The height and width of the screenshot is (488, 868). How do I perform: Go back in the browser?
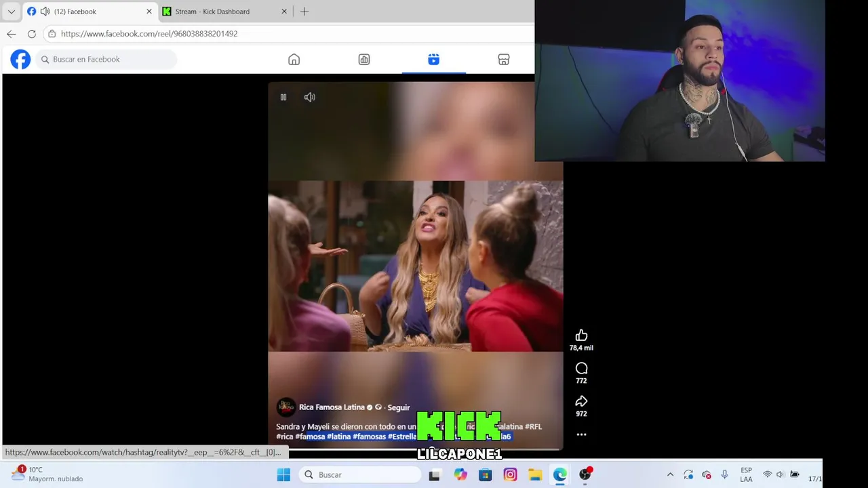(12, 34)
